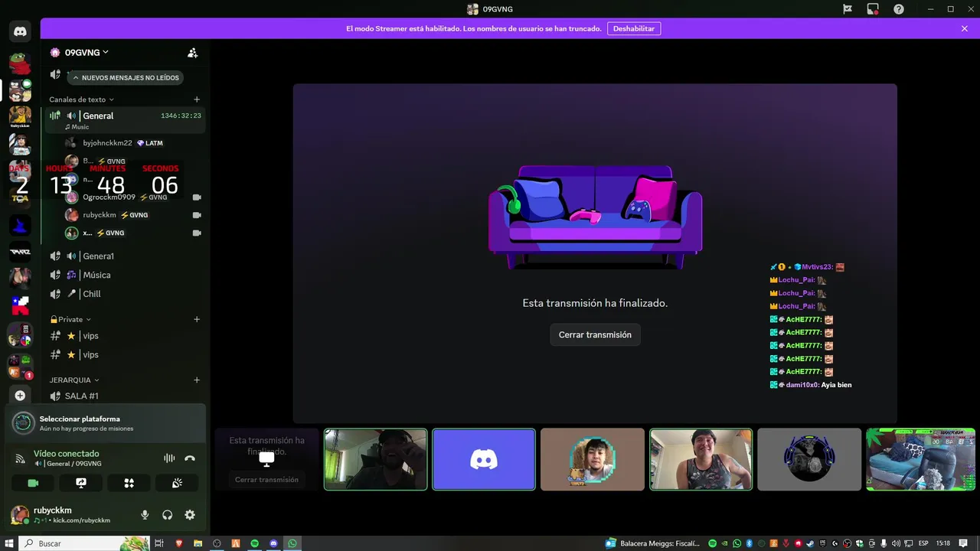Open user settings gear icon
The height and width of the screenshot is (551, 980).
[190, 515]
